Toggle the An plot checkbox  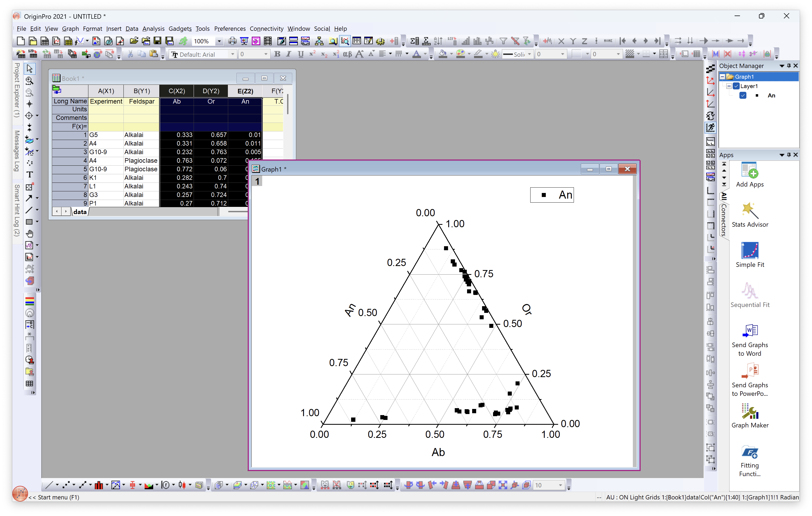coord(743,95)
